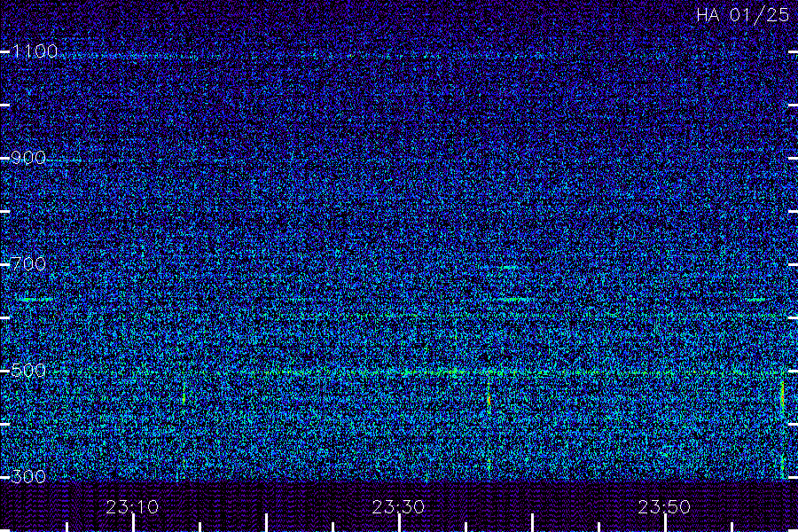The width and height of the screenshot is (798, 532).
Task: Click the HA 01/25 header label
Action: (x=742, y=15)
